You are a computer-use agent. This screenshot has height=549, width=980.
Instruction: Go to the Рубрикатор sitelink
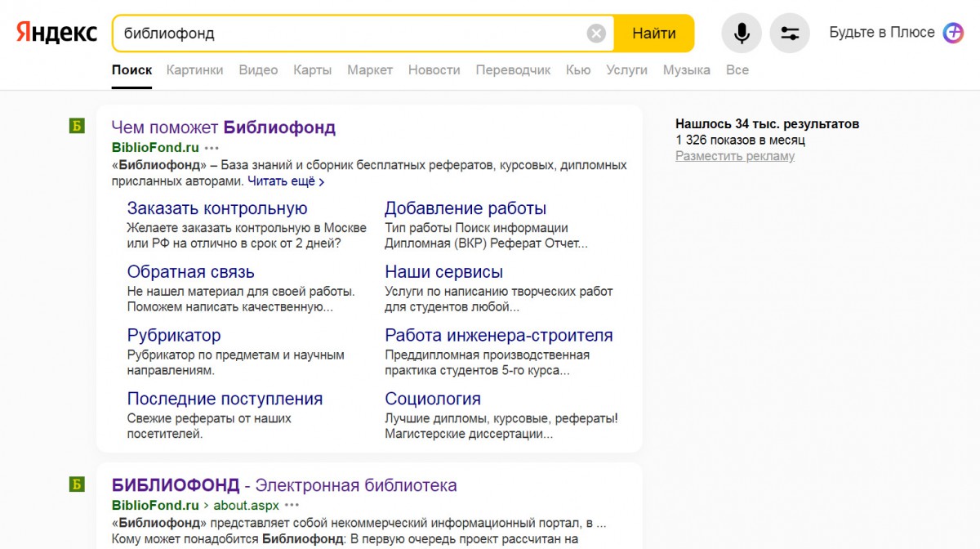point(174,336)
